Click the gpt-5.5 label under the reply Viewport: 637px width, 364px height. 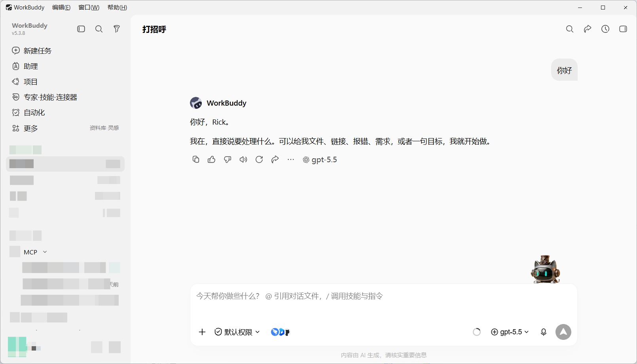320,159
